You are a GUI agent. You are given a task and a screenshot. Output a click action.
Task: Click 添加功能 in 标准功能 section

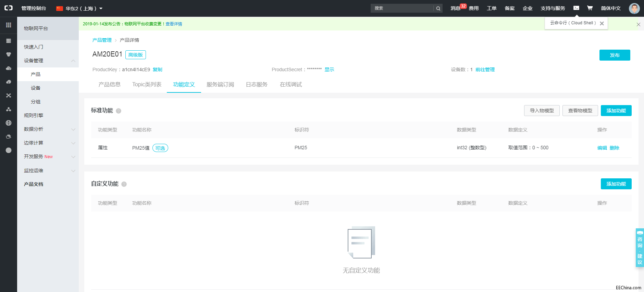616,111
